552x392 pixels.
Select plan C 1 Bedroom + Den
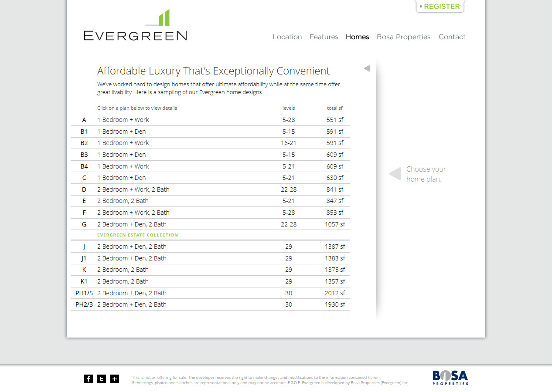(211, 178)
